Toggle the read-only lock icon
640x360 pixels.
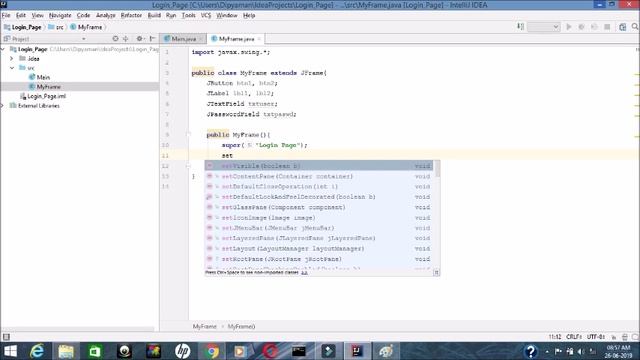coord(613,337)
